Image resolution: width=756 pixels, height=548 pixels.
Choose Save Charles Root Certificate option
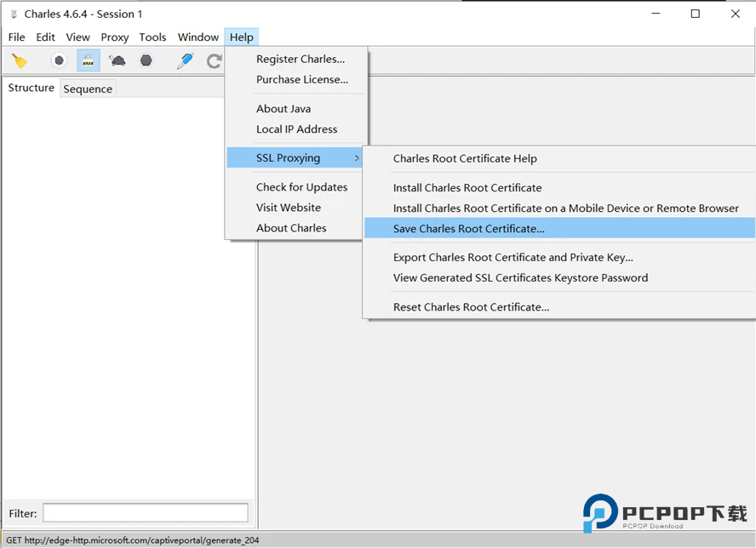468,228
